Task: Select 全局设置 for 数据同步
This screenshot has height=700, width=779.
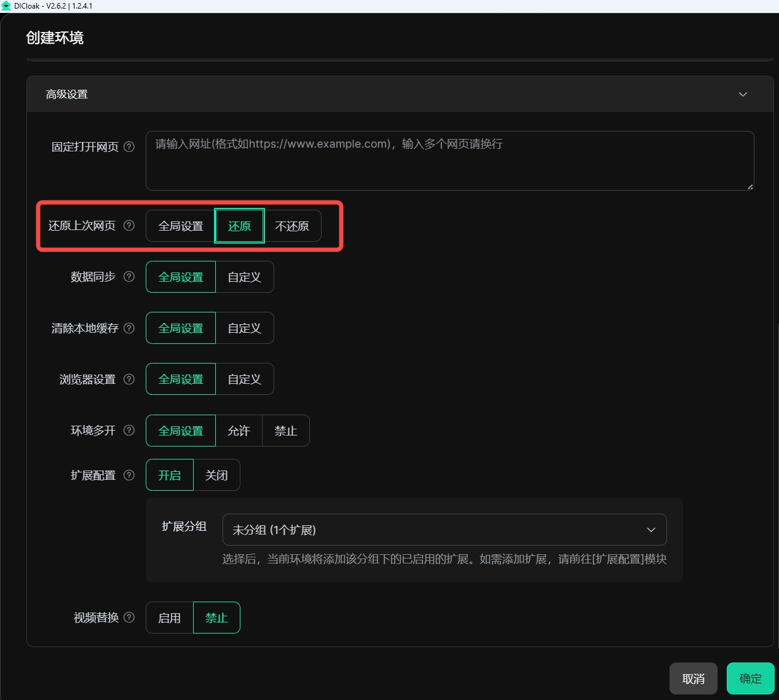Action: coord(181,277)
